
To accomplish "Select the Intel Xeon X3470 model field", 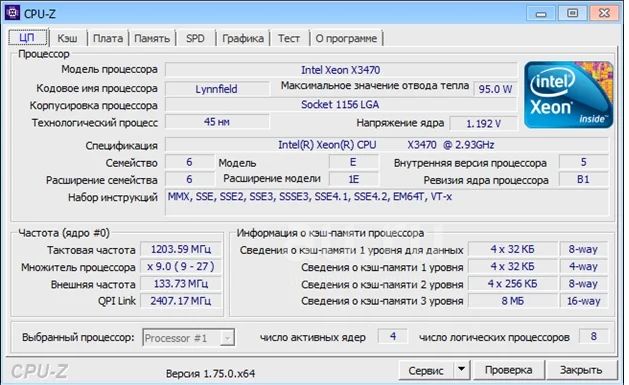I will pyautogui.click(x=341, y=70).
